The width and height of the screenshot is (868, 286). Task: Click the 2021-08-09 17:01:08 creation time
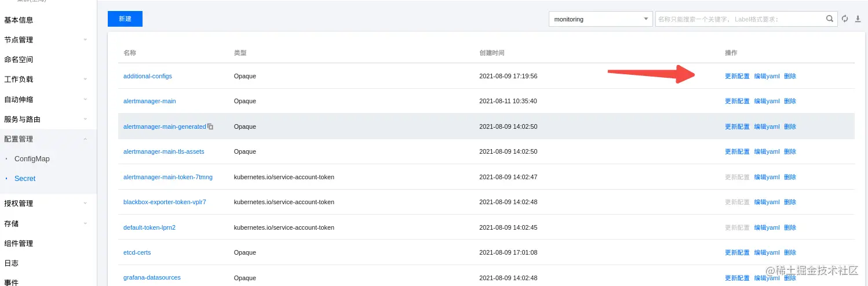[508, 252]
